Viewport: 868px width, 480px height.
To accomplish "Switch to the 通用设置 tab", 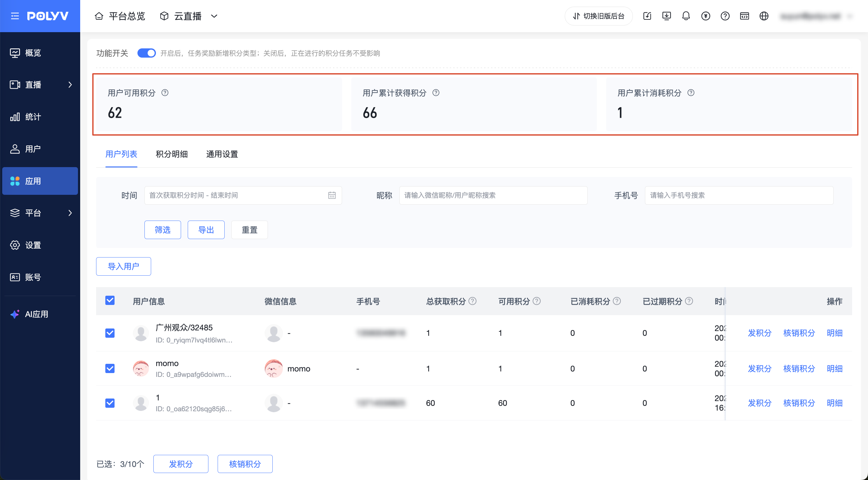I will point(222,154).
